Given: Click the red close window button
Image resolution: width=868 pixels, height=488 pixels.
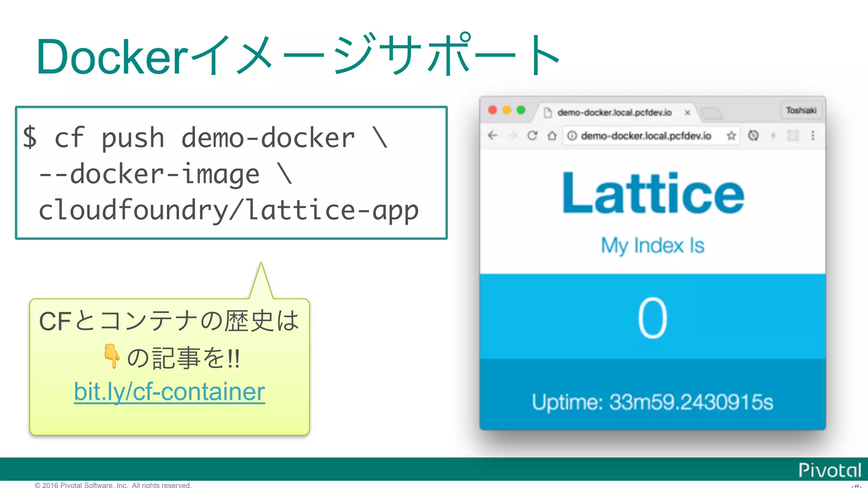Looking at the screenshot, I should 492,110.
